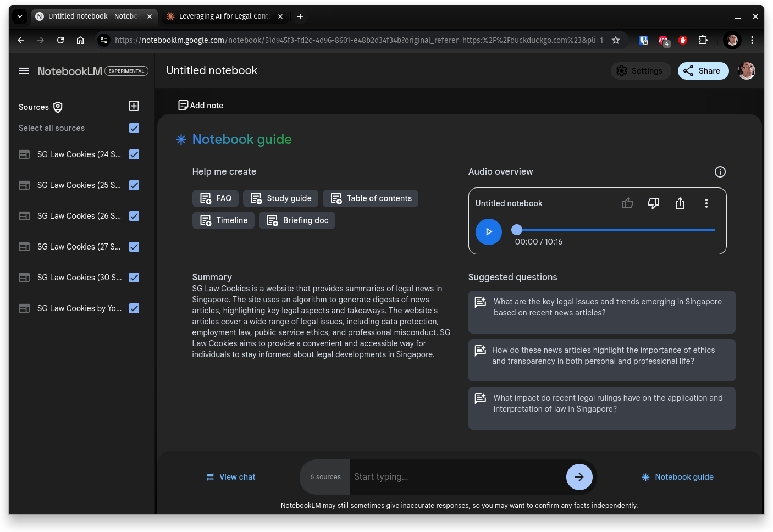Viewport: 773px width, 532px height.
Task: Switch to Leveraging AI for Legal Content tab
Action: [224, 16]
